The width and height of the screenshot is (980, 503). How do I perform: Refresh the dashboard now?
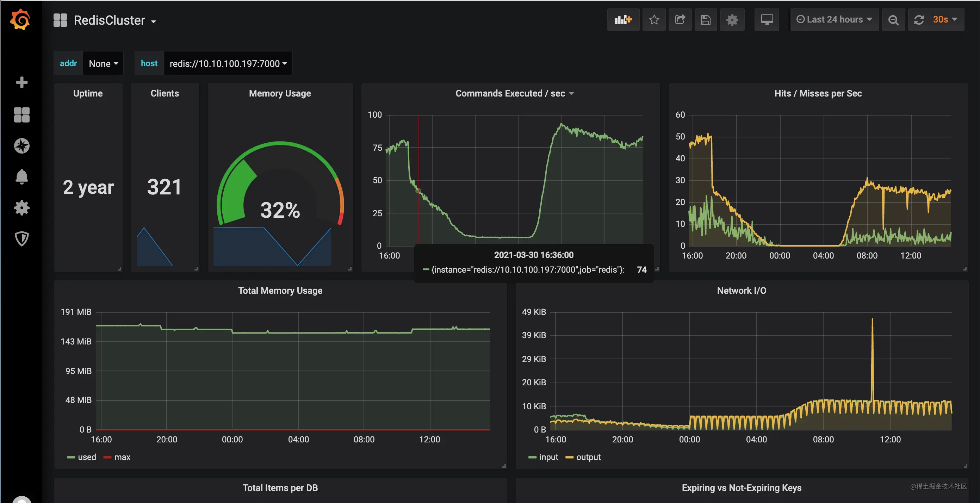coord(919,19)
